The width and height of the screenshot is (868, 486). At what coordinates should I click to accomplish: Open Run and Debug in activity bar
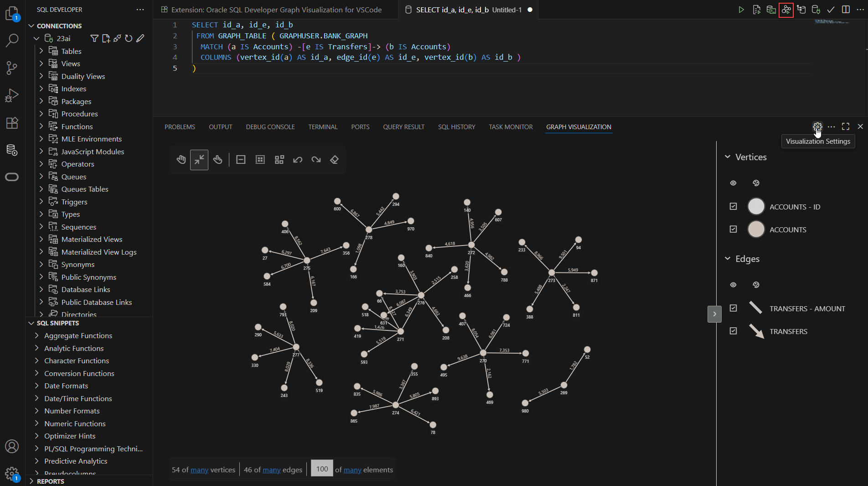pyautogui.click(x=12, y=95)
